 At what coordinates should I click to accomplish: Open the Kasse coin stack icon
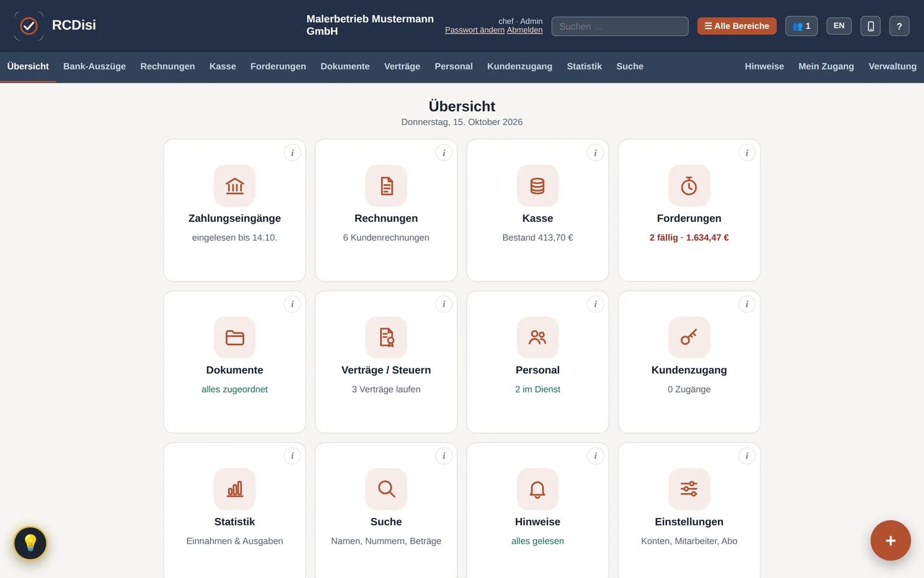(x=538, y=186)
